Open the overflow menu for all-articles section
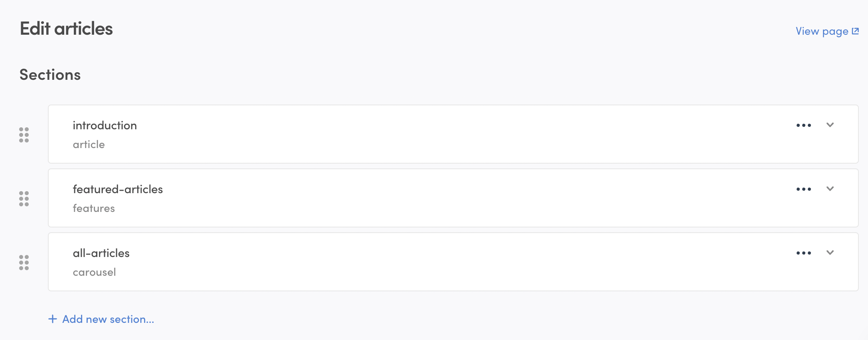 coord(803,253)
